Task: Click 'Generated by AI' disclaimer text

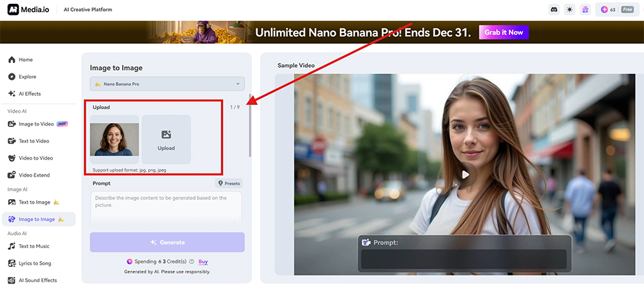Action: click(167, 272)
